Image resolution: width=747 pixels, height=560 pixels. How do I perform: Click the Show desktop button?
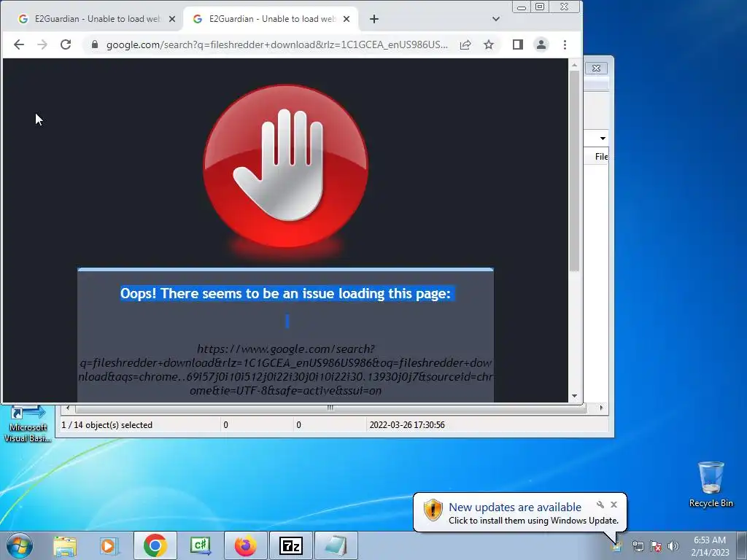[743, 546]
